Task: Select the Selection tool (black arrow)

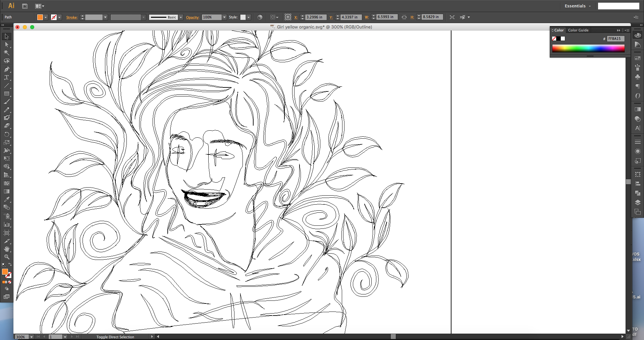Action: pos(7,37)
